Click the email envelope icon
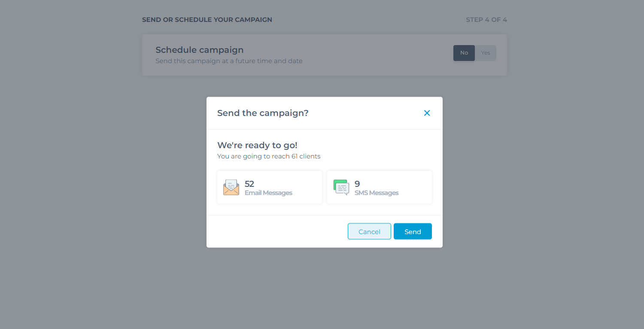 pyautogui.click(x=231, y=187)
